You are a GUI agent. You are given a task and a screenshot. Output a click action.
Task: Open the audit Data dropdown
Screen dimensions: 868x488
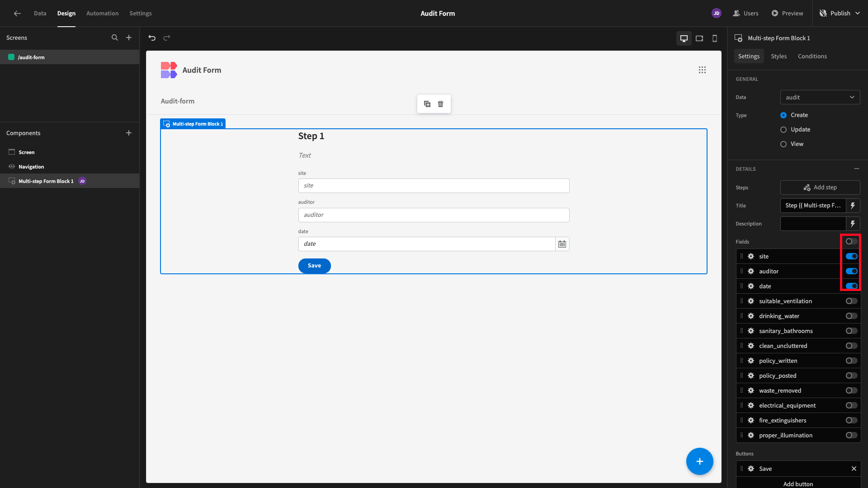pos(820,97)
